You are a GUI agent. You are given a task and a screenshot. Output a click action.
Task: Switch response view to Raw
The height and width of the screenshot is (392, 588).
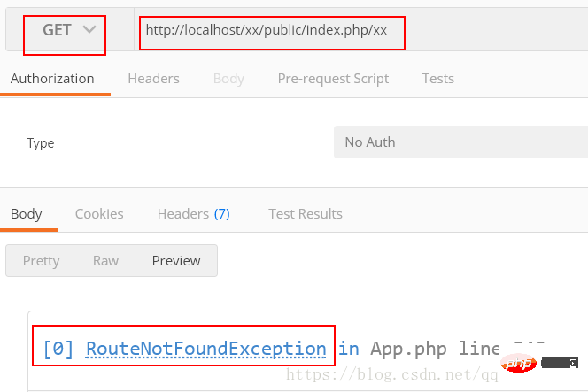pyautogui.click(x=105, y=261)
